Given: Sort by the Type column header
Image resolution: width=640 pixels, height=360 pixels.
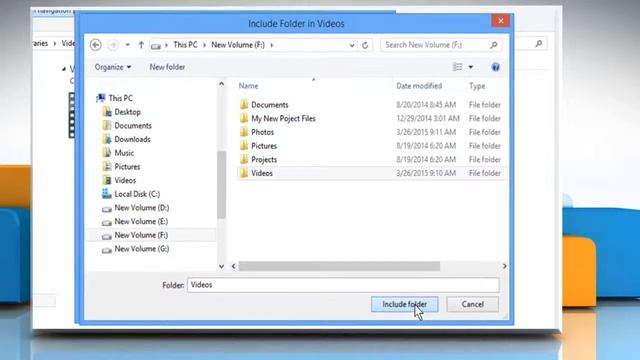Looking at the screenshot, I should (477, 86).
